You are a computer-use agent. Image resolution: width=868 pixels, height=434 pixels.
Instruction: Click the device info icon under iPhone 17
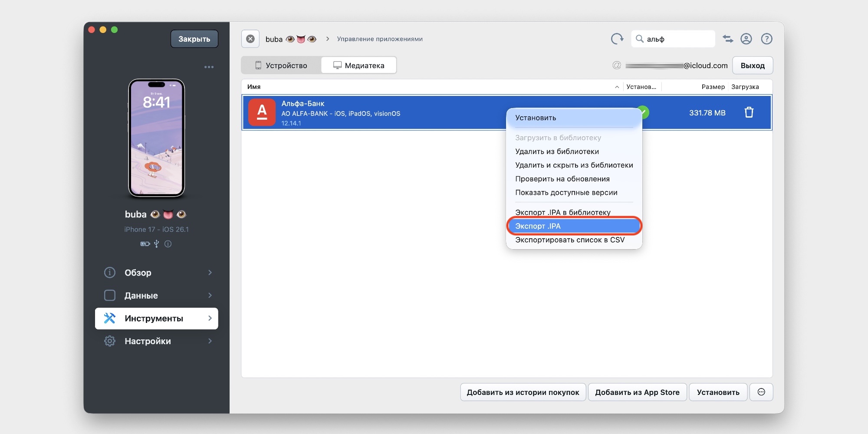click(168, 244)
